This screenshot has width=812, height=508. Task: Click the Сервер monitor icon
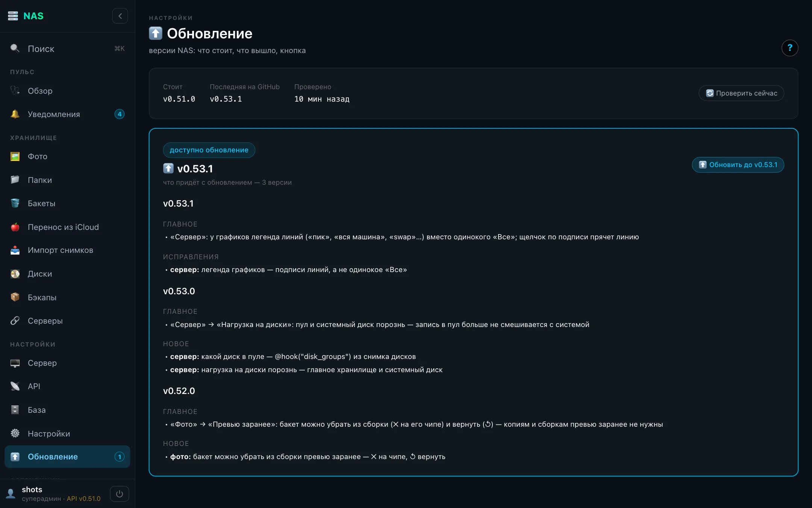15,363
